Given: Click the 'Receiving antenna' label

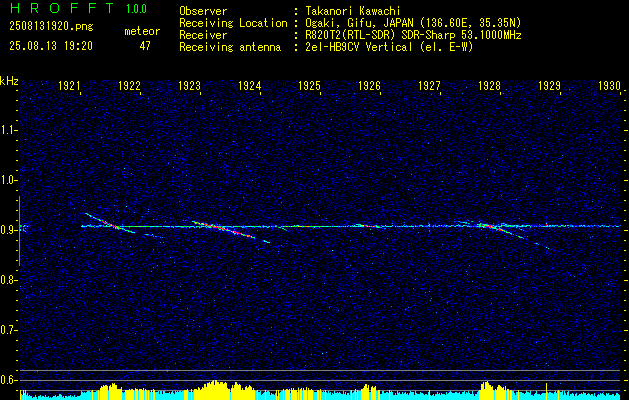Looking at the screenshot, I should tap(230, 47).
